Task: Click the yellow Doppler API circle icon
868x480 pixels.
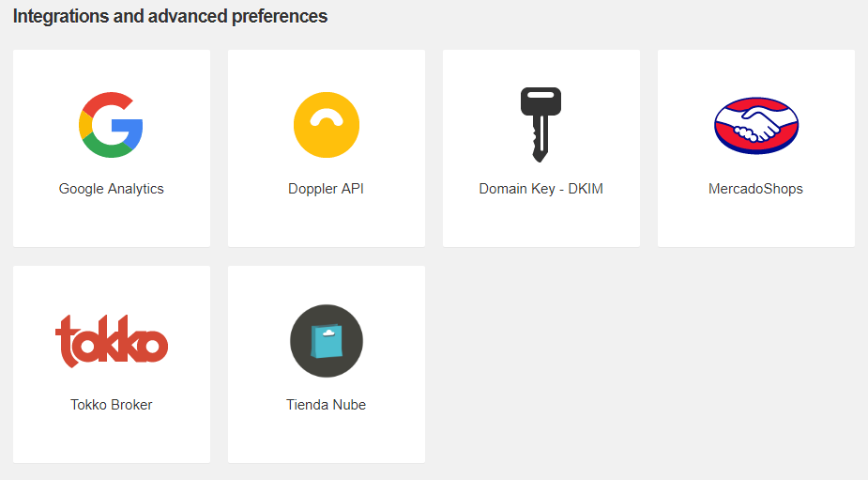Action: [326, 125]
